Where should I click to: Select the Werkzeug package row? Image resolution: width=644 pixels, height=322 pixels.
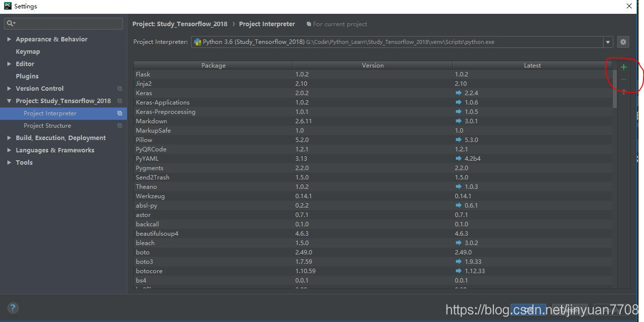pyautogui.click(x=373, y=196)
